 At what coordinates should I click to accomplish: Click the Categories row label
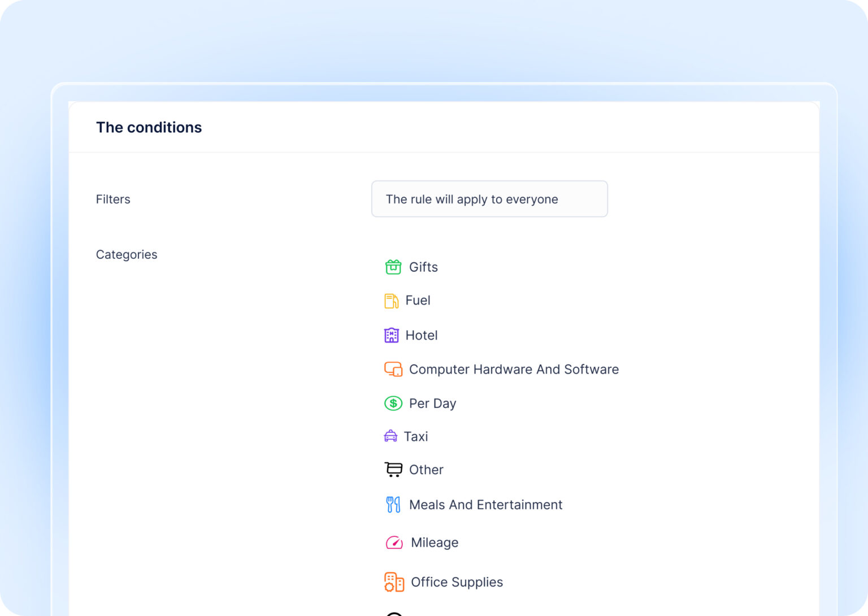127,255
